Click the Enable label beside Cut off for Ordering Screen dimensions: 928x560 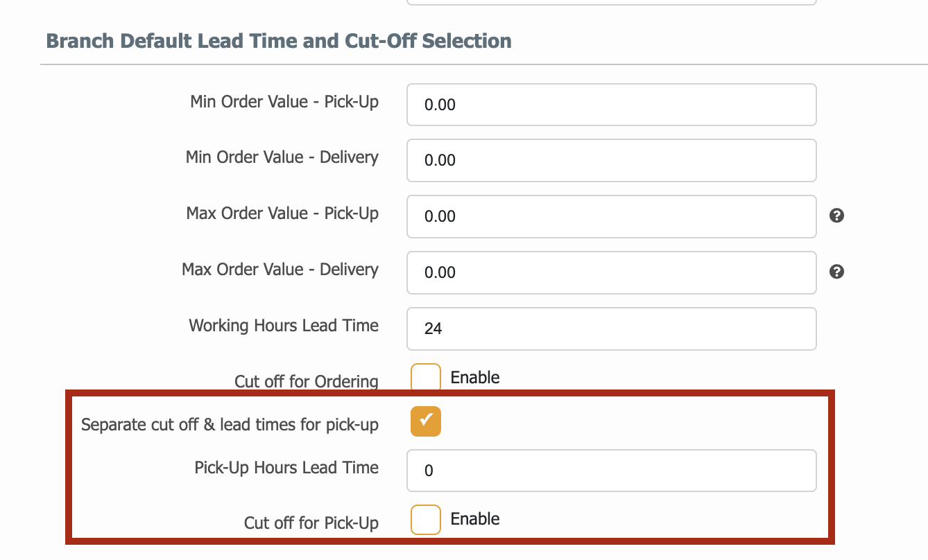[475, 378]
